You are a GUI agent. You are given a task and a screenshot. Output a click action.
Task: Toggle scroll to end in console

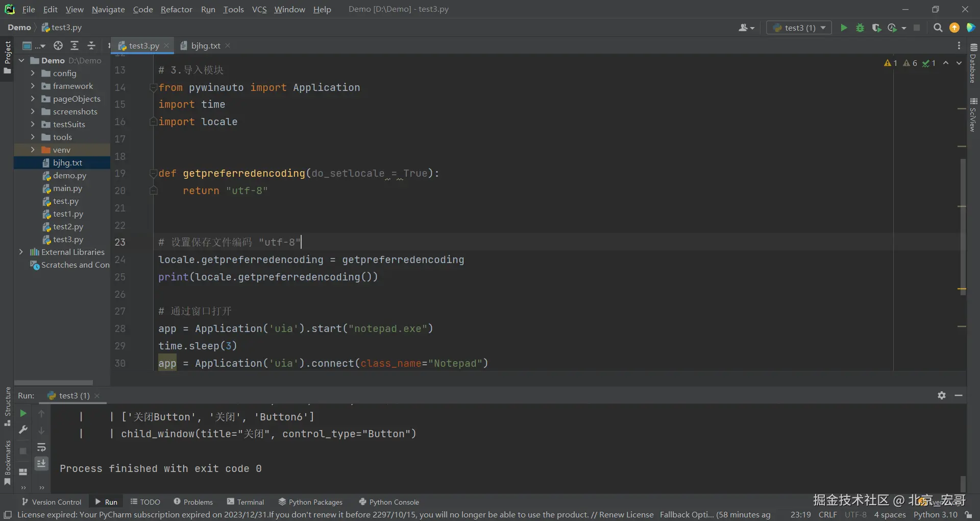(x=41, y=463)
